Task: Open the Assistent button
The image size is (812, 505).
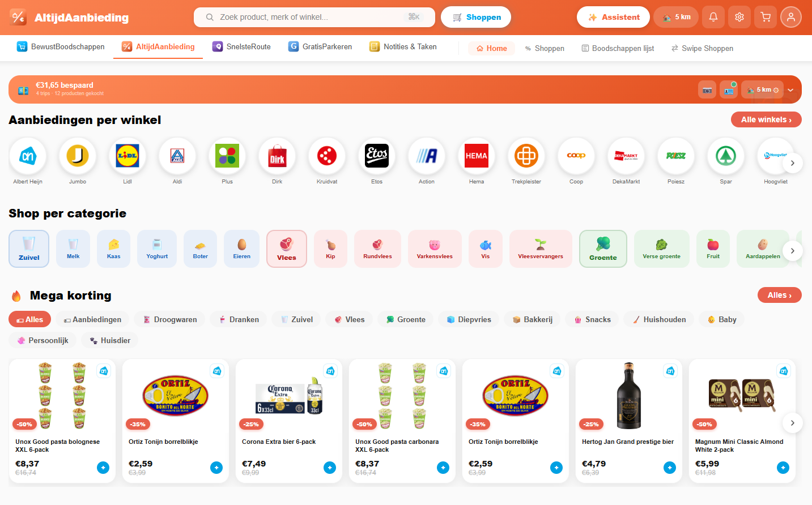Action: pyautogui.click(x=613, y=17)
